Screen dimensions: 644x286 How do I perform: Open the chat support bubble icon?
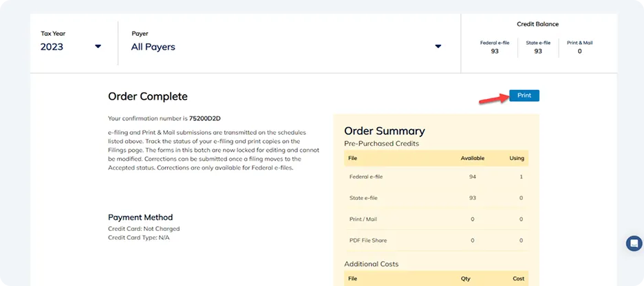pos(634,243)
